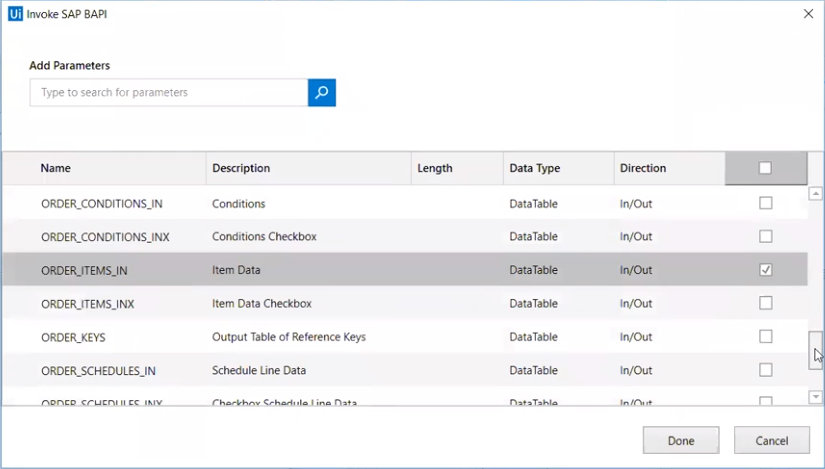Click the UiPath logo in title bar
The width and height of the screenshot is (825, 469).
coord(15,14)
